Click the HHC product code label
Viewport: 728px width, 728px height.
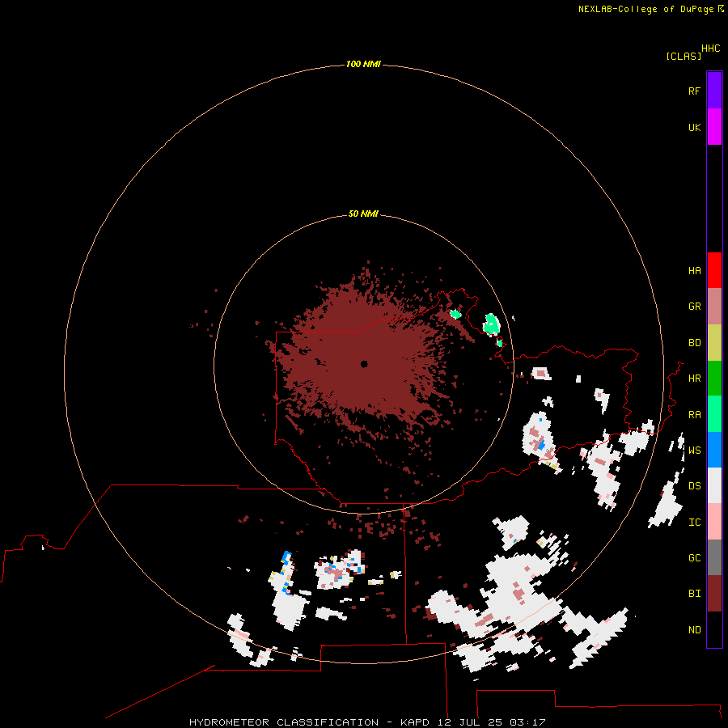(710, 48)
